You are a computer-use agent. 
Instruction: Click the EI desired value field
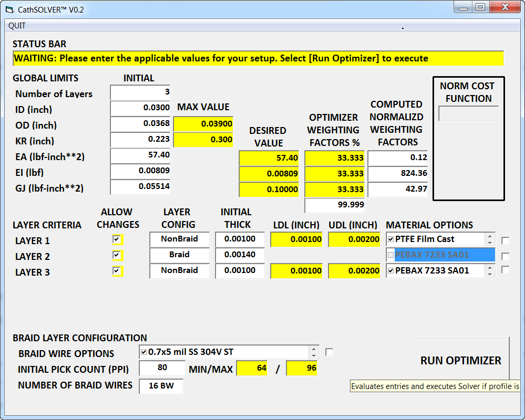[269, 174]
